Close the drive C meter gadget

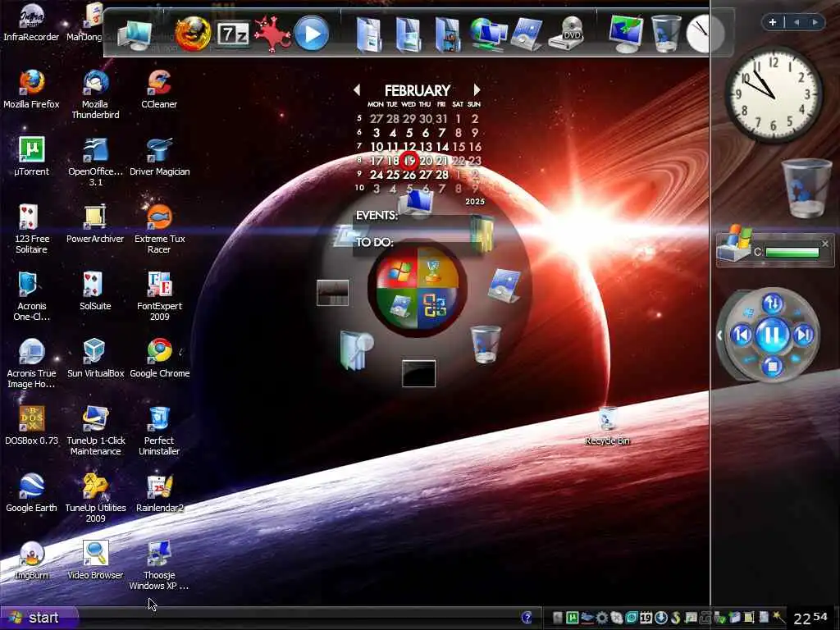point(825,244)
